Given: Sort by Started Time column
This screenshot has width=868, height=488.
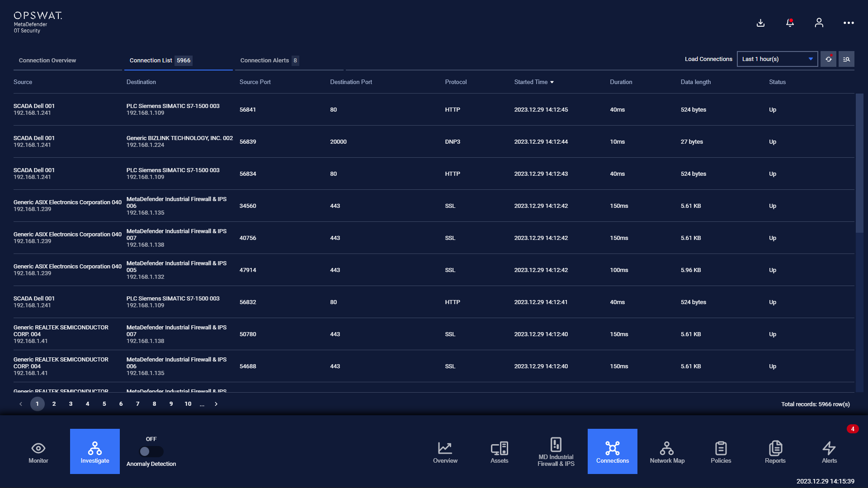Looking at the screenshot, I should [x=533, y=82].
